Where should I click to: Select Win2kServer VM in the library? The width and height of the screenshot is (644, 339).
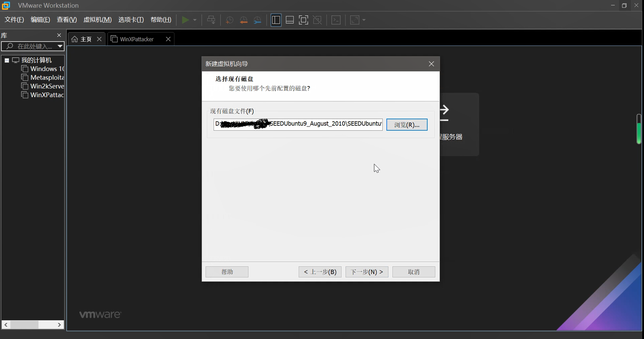click(x=43, y=86)
